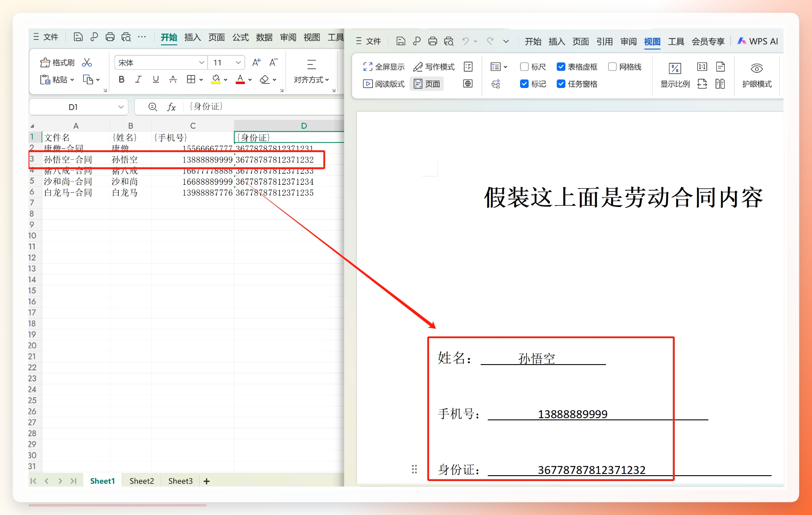Screen dimensions: 812x515
Task: Uncheck the Task Pane (任务窗格) checkbox
Action: click(x=561, y=84)
